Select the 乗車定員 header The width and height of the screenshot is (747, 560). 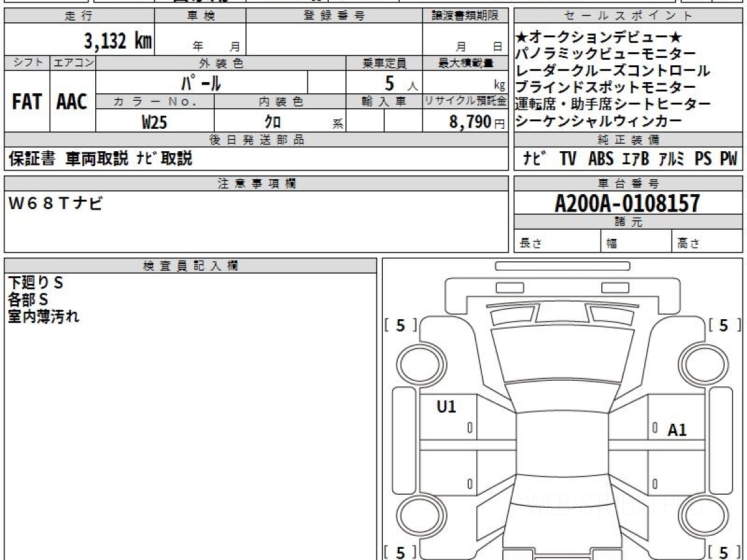click(x=384, y=63)
